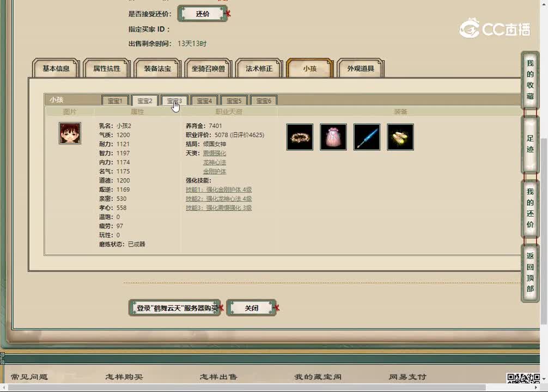Open 怎样购买 footer link
The image size is (548, 392).
coord(124,377)
